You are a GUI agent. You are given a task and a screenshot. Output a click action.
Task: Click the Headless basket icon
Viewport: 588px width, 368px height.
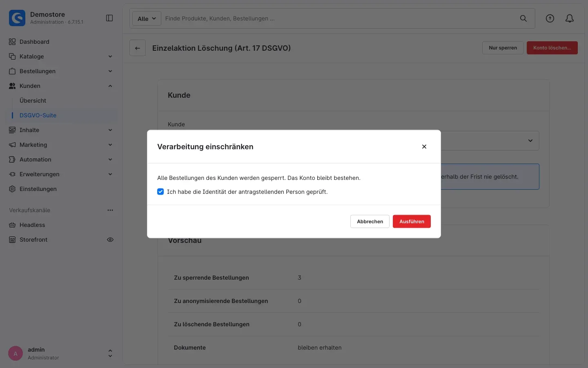[x=12, y=225]
